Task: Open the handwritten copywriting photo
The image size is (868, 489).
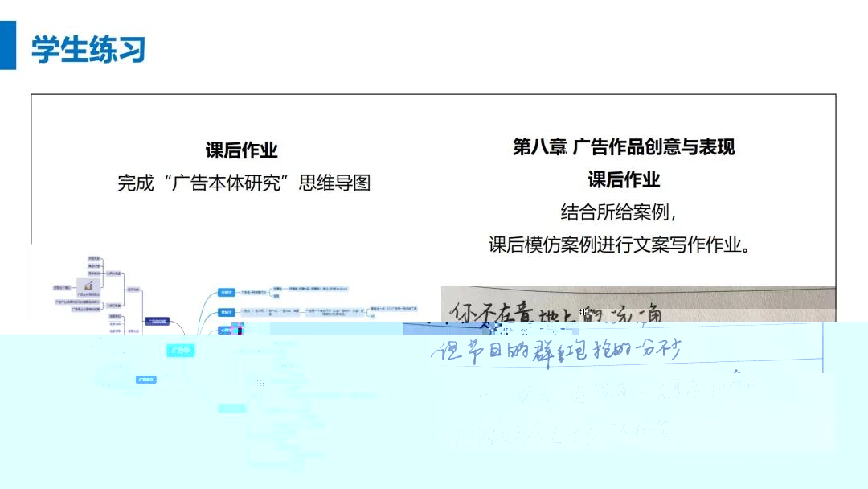Action: (x=638, y=368)
